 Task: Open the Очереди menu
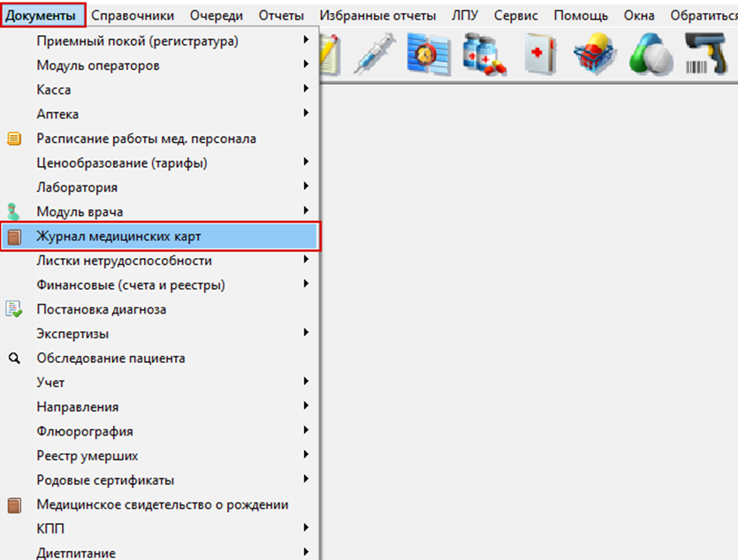[x=216, y=16]
